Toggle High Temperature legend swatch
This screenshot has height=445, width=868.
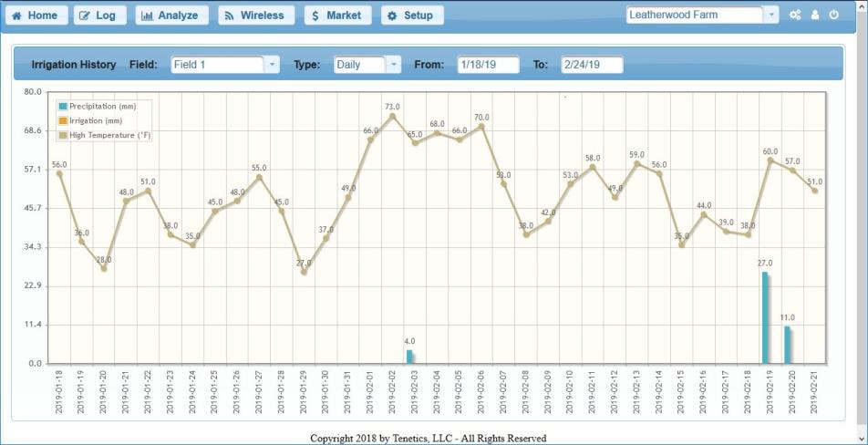(63, 135)
